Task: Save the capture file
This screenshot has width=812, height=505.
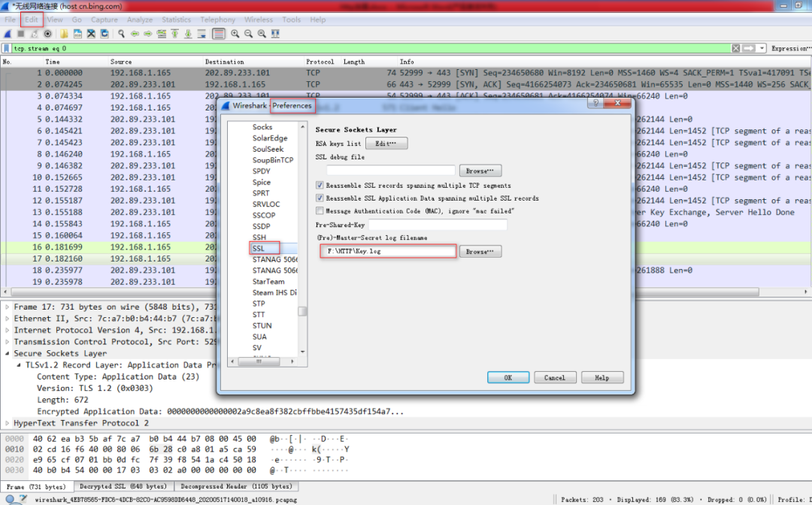Action: (x=77, y=34)
